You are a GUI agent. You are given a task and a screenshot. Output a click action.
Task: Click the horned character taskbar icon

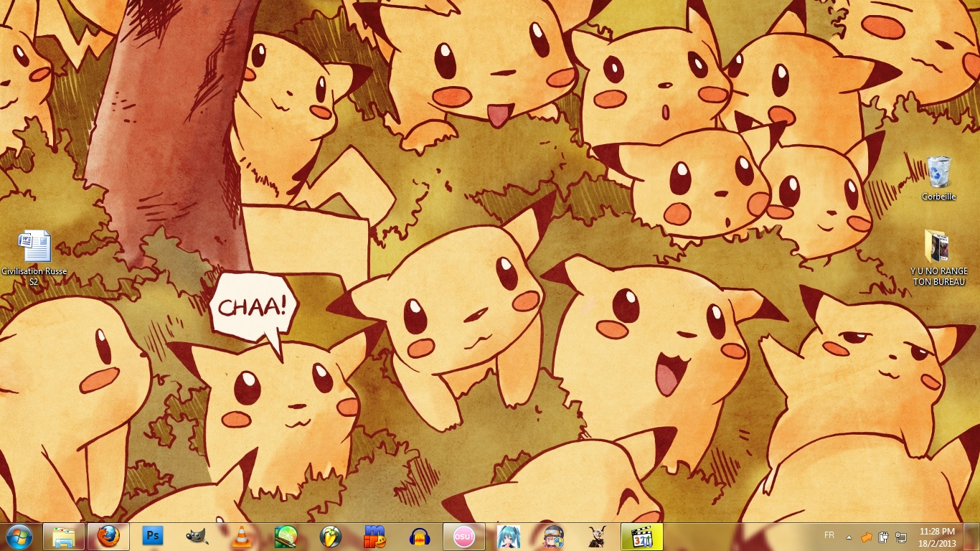tap(598, 537)
